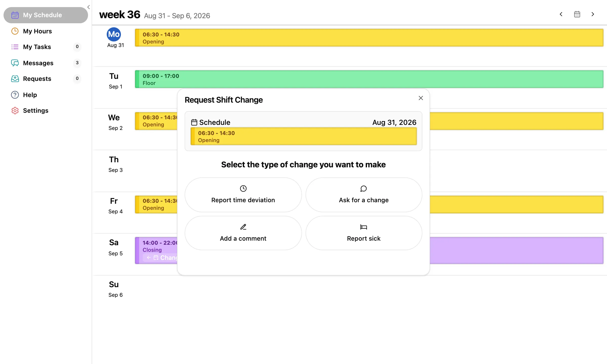Select the Monday Aug 31 Opening shift
The image size is (607, 364).
click(x=369, y=38)
